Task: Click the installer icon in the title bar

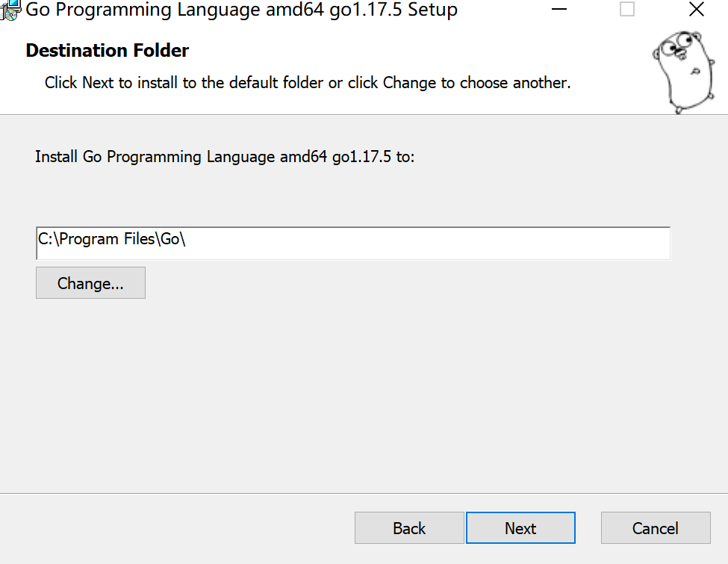Action: tap(10, 9)
